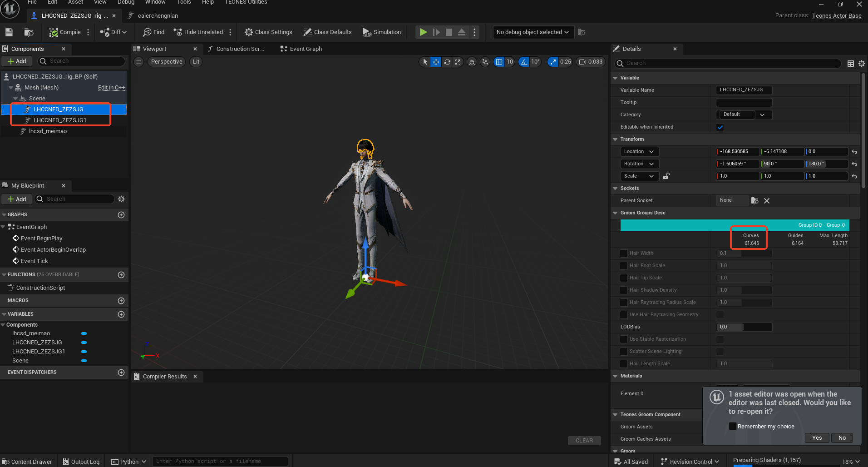Click the LODBias value slider

coord(744,327)
